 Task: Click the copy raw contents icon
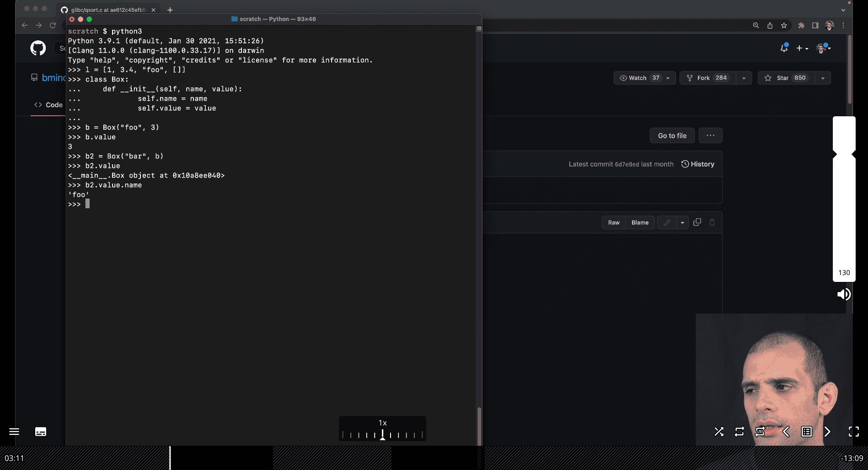697,222
